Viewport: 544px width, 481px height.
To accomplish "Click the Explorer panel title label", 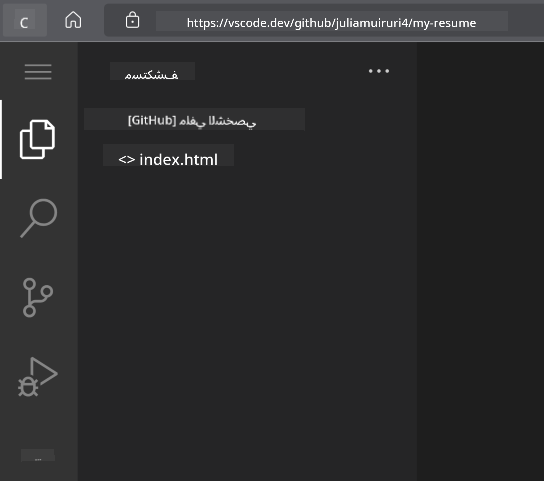I will (152, 75).
